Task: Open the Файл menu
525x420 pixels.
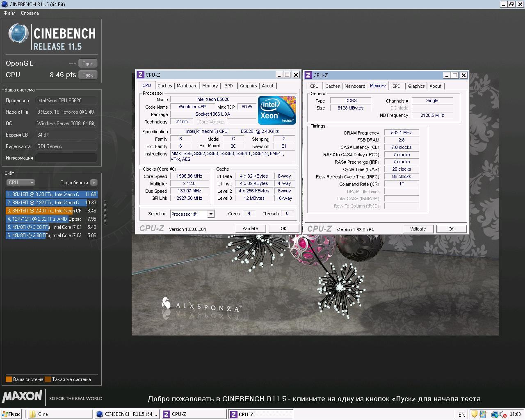Action: click(9, 13)
